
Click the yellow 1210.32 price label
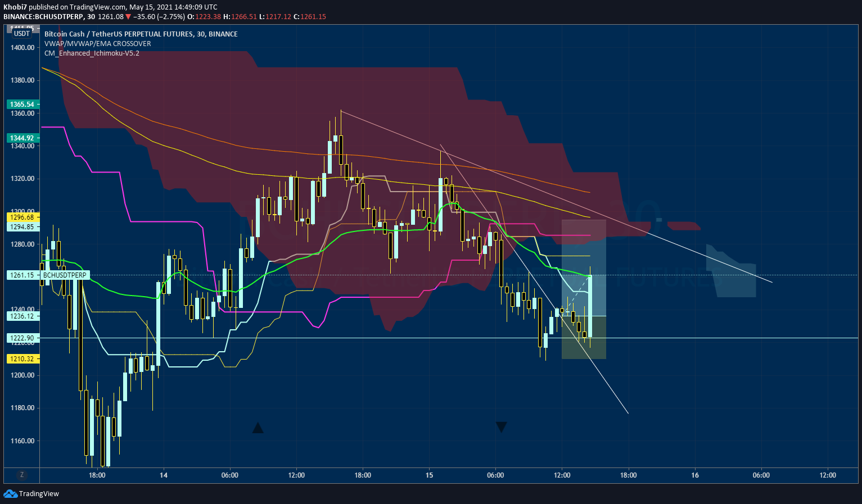click(x=22, y=359)
